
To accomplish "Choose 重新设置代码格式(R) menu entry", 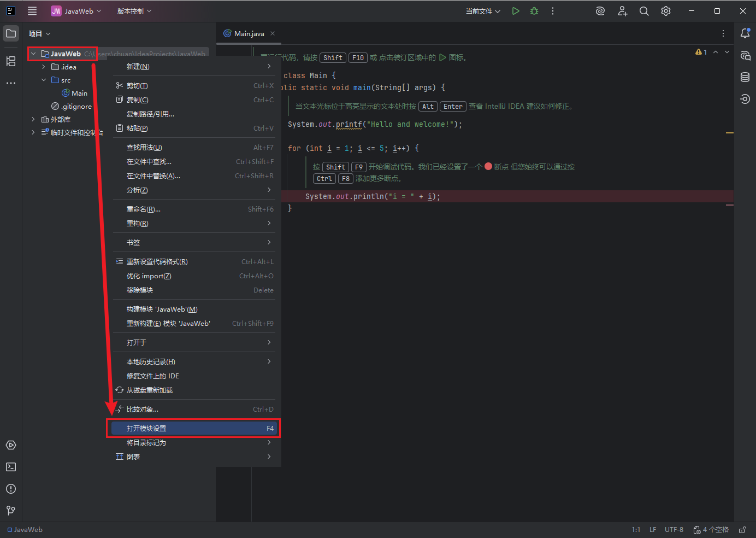I will 194,262.
